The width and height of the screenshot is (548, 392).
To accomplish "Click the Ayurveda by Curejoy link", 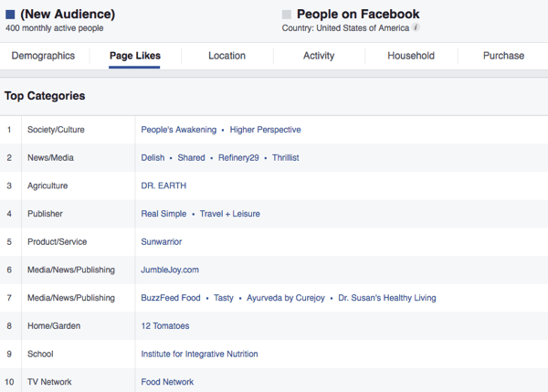I will [281, 298].
